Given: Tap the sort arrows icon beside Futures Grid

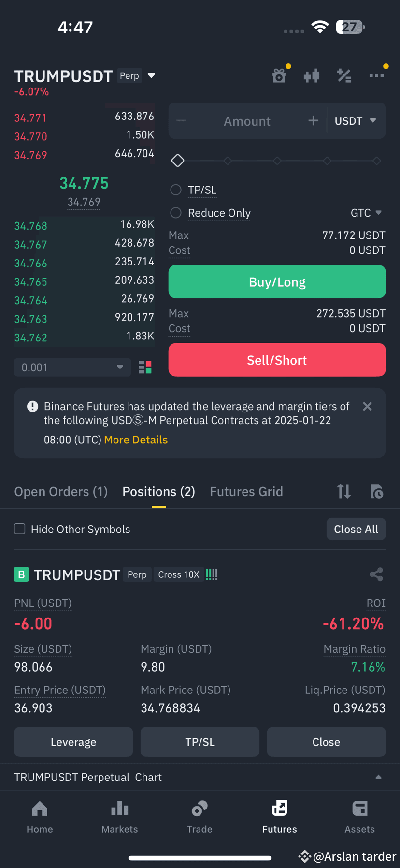Looking at the screenshot, I should (x=344, y=491).
